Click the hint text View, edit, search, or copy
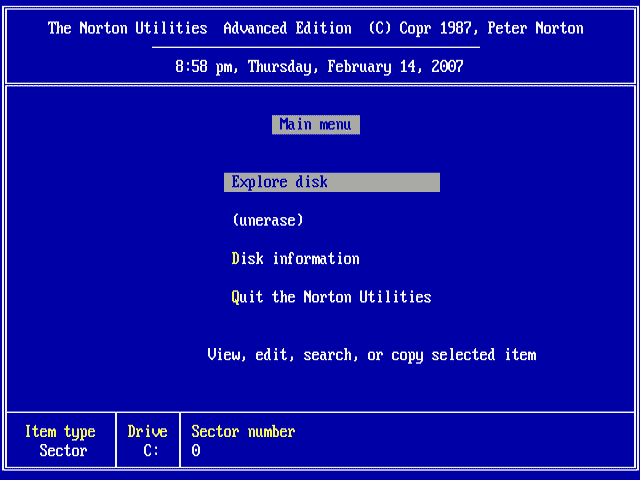Viewport: 640px width, 480px height. (371, 355)
